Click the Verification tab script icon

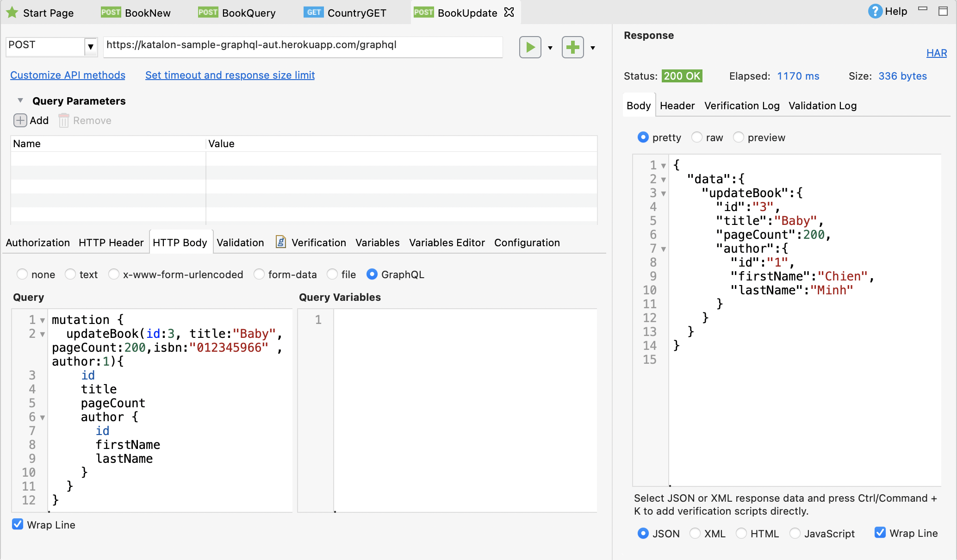coord(280,242)
